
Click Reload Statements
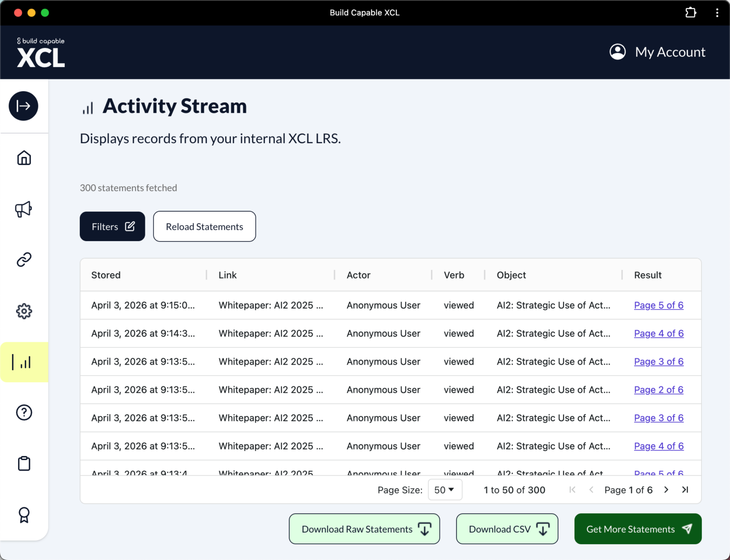pos(204,226)
